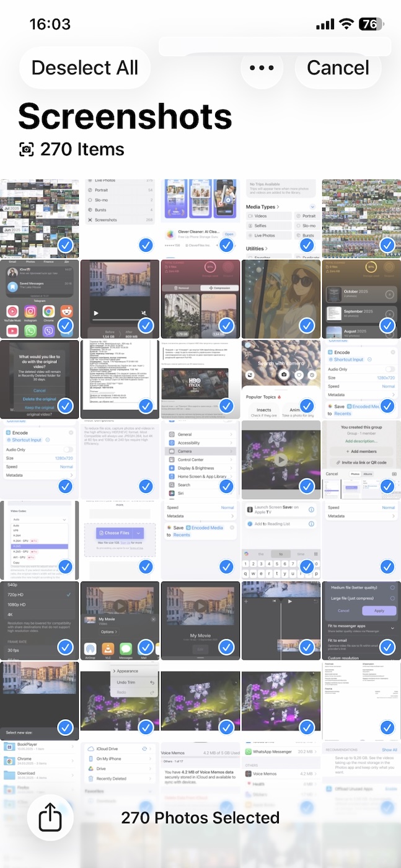Tap the cellular signal bars icon
Image resolution: width=401 pixels, height=868 pixels.
325,24
